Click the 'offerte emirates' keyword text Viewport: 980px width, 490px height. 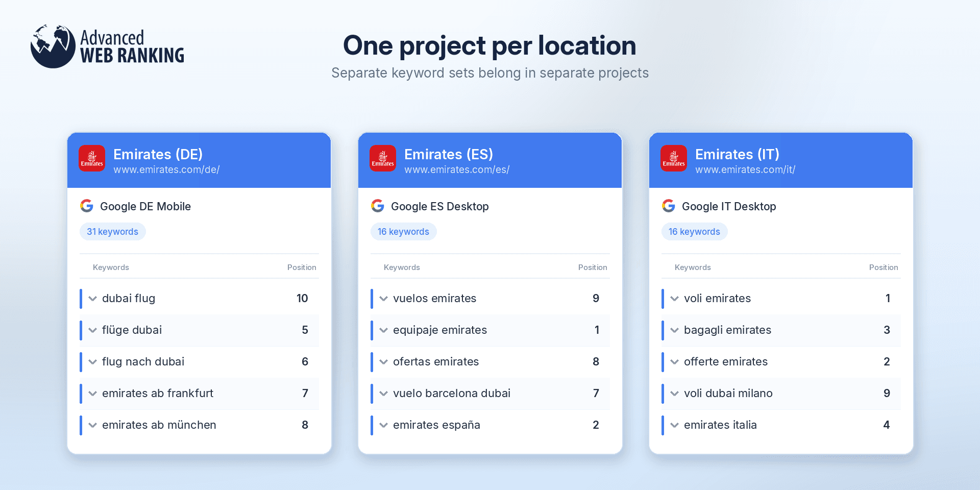[x=726, y=362]
